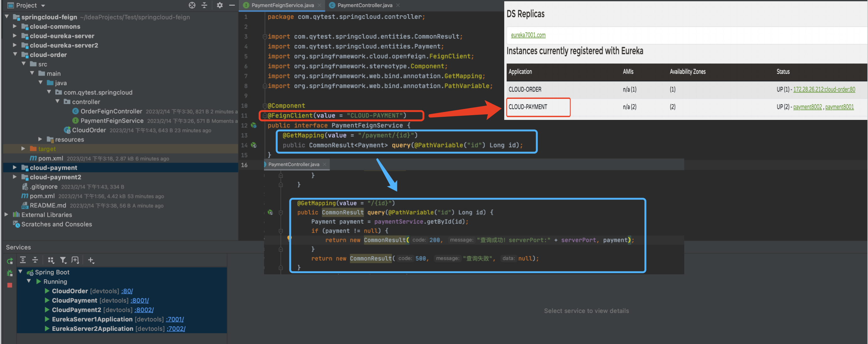Expand the cloud-eureka-server2 module
This screenshot has width=868, height=344.
pyautogui.click(x=15, y=45)
